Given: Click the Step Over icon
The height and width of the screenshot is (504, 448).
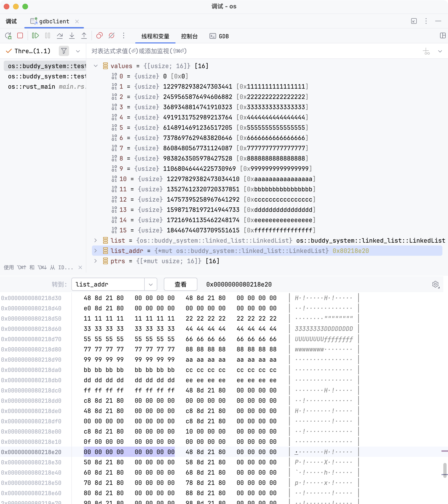Looking at the screenshot, I should click(x=60, y=36).
